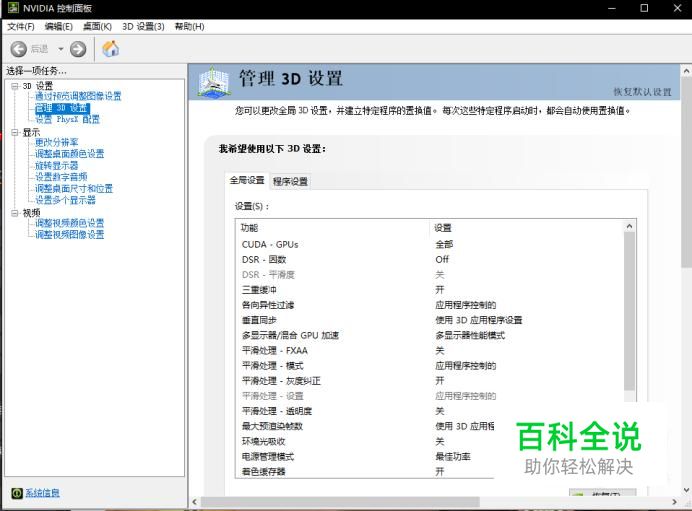
Task: Click the Forward arrow toolbar icon
Action: coord(78,49)
